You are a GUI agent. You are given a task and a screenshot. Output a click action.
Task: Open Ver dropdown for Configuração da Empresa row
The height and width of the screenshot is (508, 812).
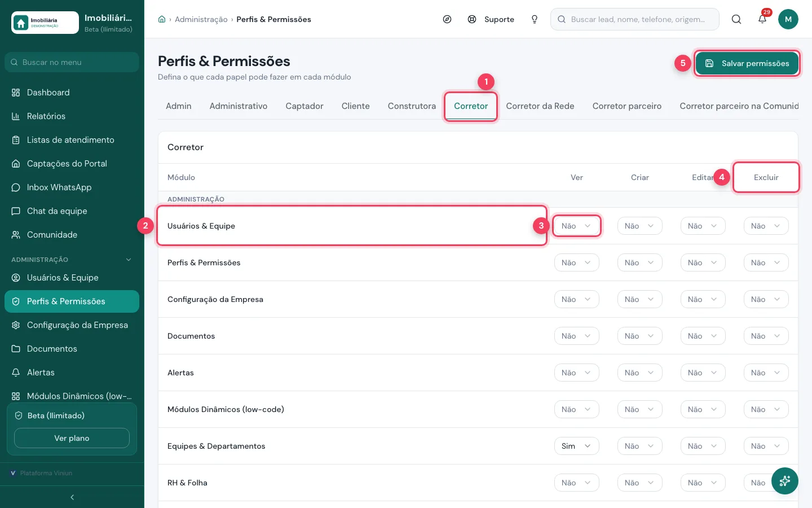click(576, 299)
